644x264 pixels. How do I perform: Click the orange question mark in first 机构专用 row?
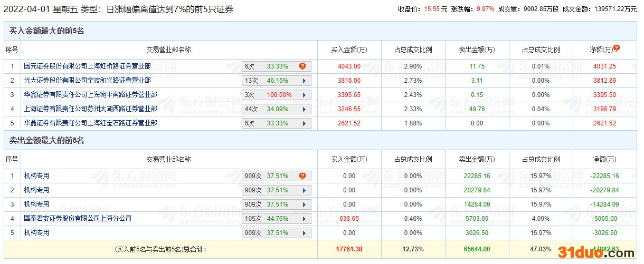click(302, 176)
